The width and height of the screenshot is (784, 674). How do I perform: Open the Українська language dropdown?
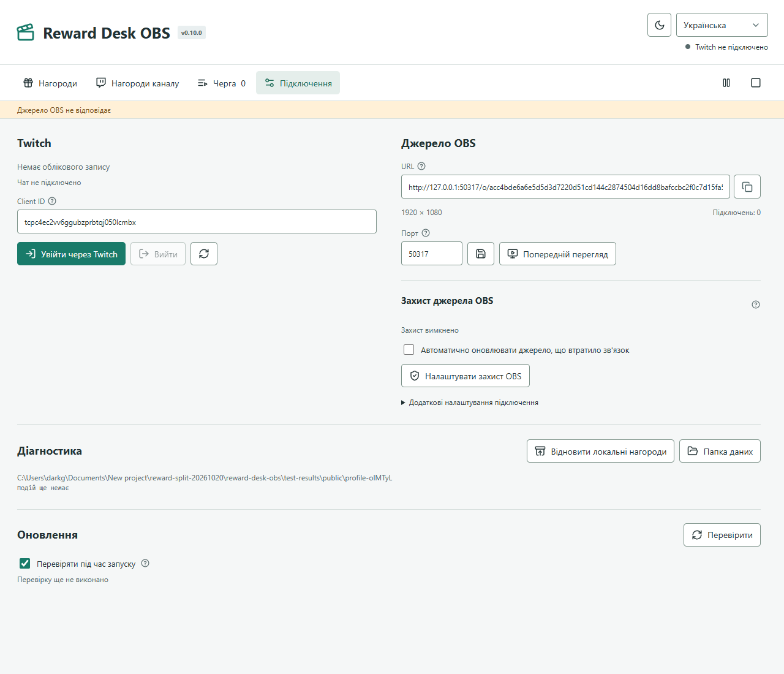tap(722, 25)
